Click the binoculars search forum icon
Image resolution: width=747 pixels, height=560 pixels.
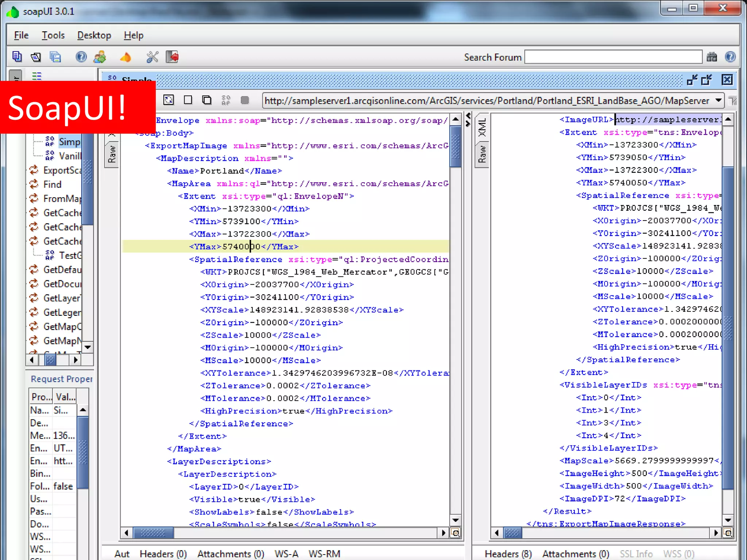tap(712, 57)
